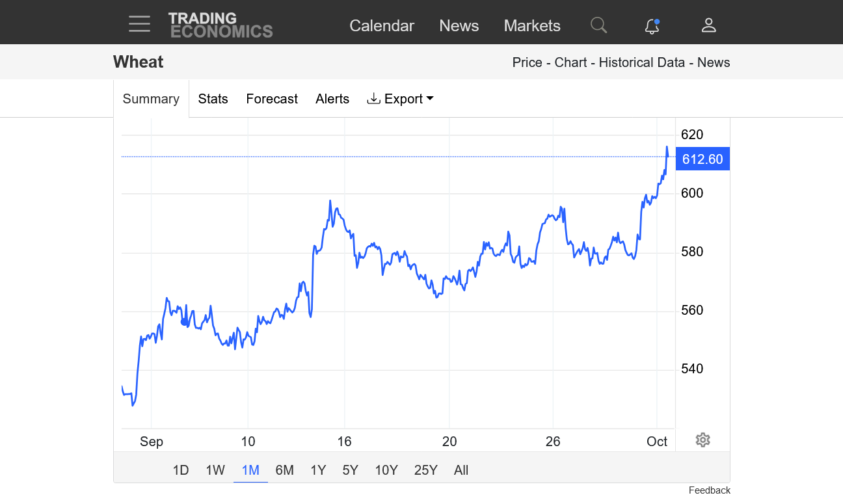Open the search magnifier icon
The image size is (843, 504).
[x=598, y=25]
